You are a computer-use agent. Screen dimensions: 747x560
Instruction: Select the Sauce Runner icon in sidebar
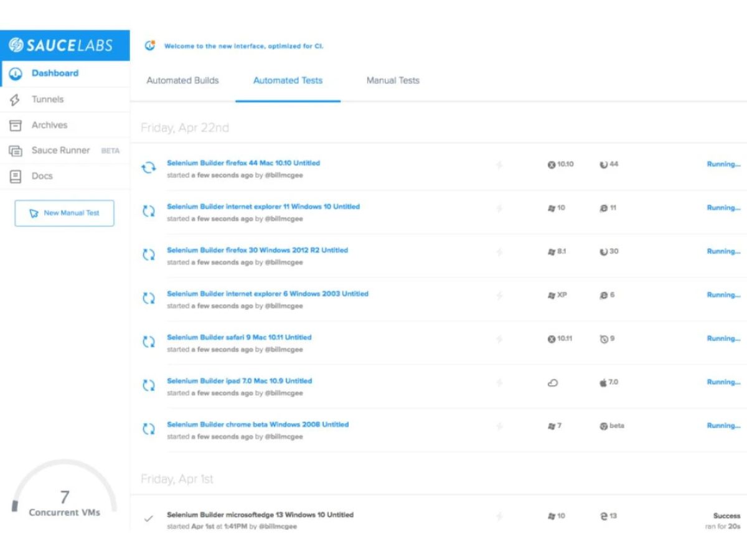click(16, 151)
